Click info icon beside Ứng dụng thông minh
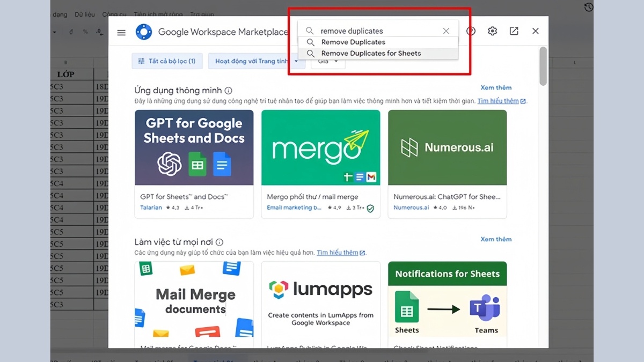This screenshot has width=644, height=362. 228,91
